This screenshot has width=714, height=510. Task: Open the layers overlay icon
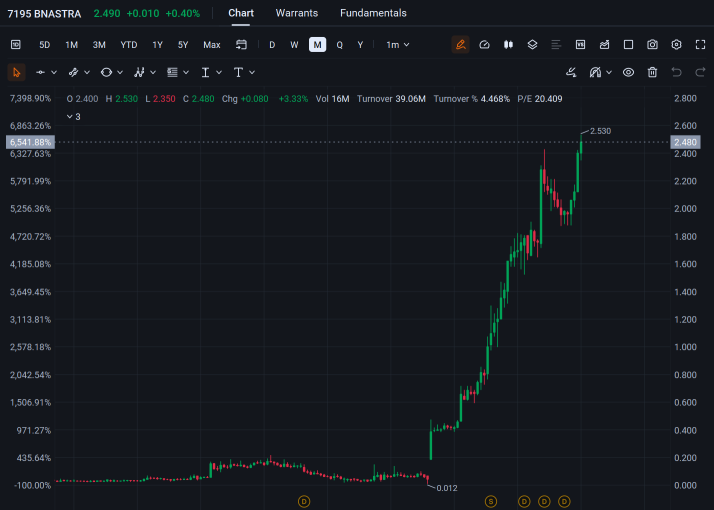point(532,45)
